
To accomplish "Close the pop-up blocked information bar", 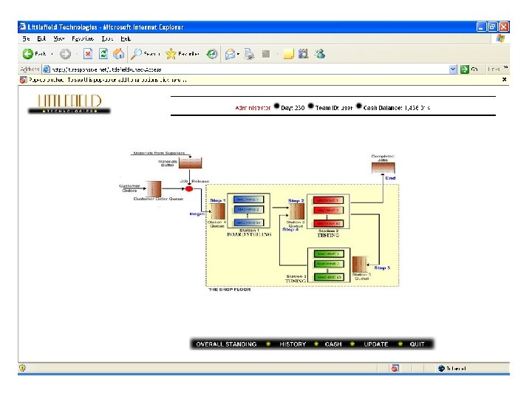I will point(504,79).
